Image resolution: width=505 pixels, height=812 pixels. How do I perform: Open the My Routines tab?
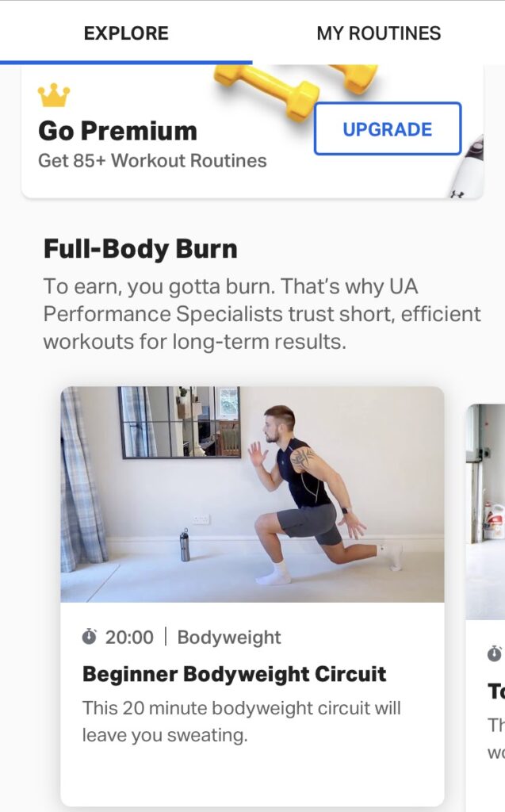(379, 33)
